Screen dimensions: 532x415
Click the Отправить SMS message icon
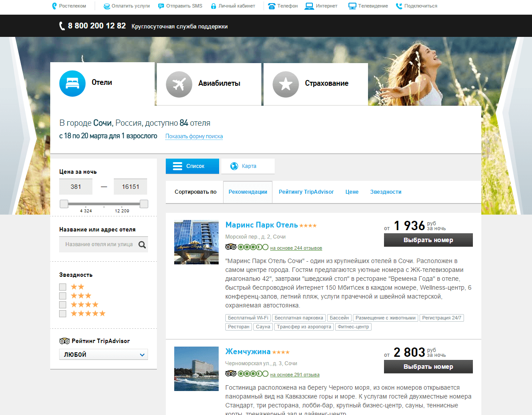coord(161,6)
